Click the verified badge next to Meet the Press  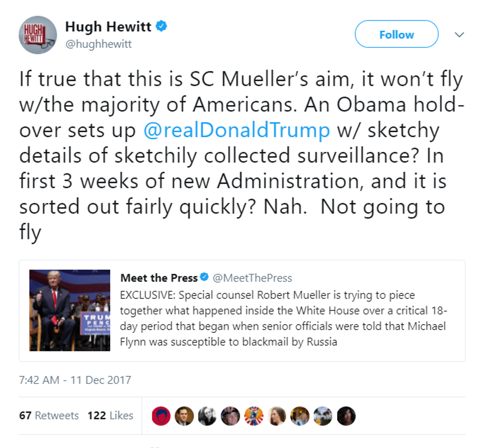[x=204, y=277]
